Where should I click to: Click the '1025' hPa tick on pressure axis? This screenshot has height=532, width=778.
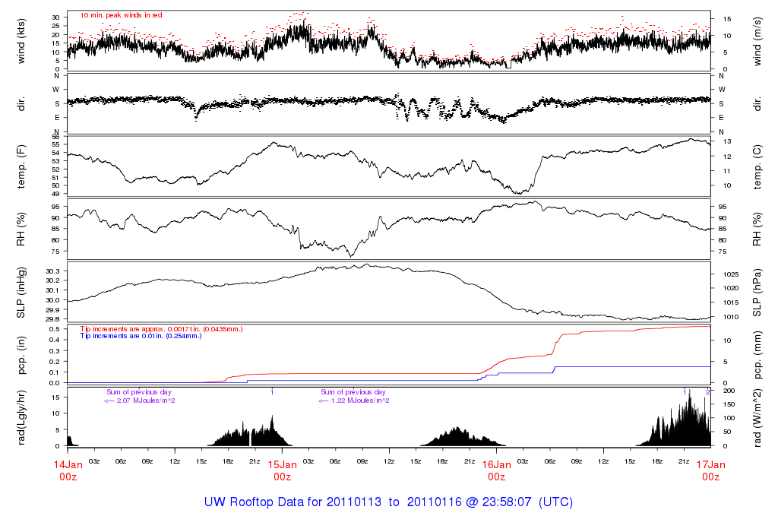coord(731,274)
